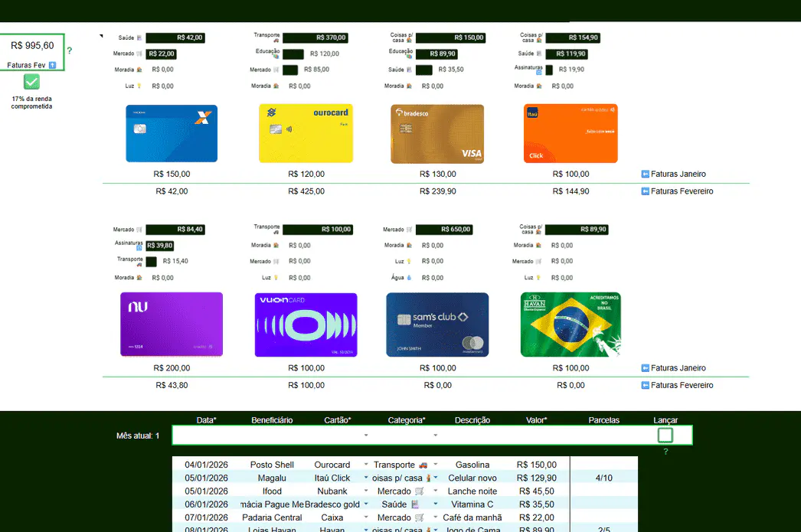Click the Vuon Card image

point(306,325)
